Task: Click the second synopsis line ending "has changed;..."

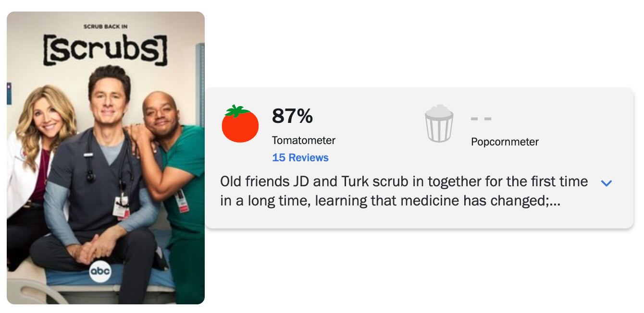Action: coord(390,201)
